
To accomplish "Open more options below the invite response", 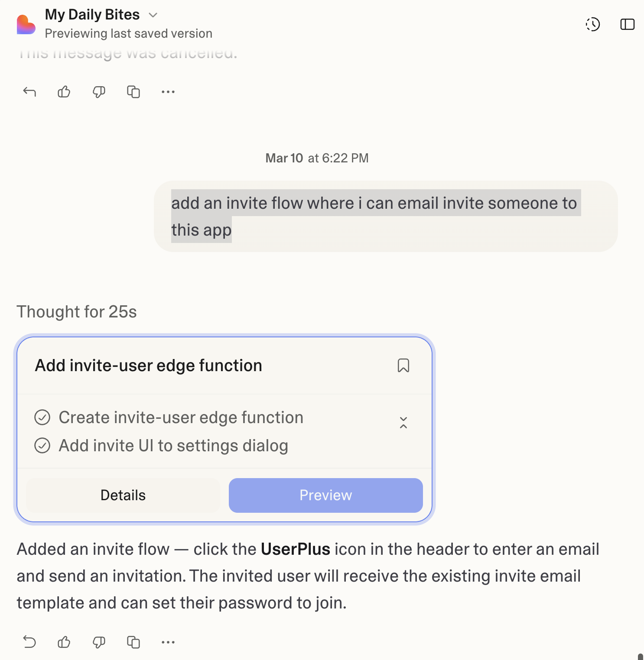I will 168,642.
